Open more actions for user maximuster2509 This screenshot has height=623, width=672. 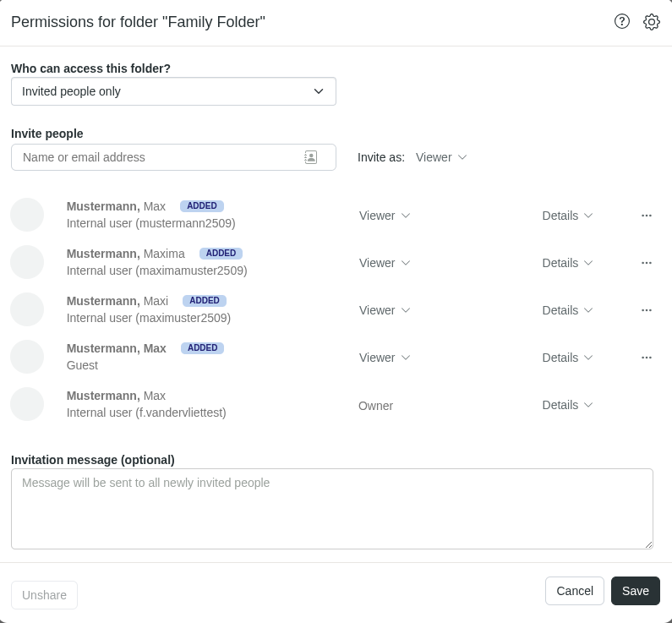pyautogui.click(x=647, y=310)
